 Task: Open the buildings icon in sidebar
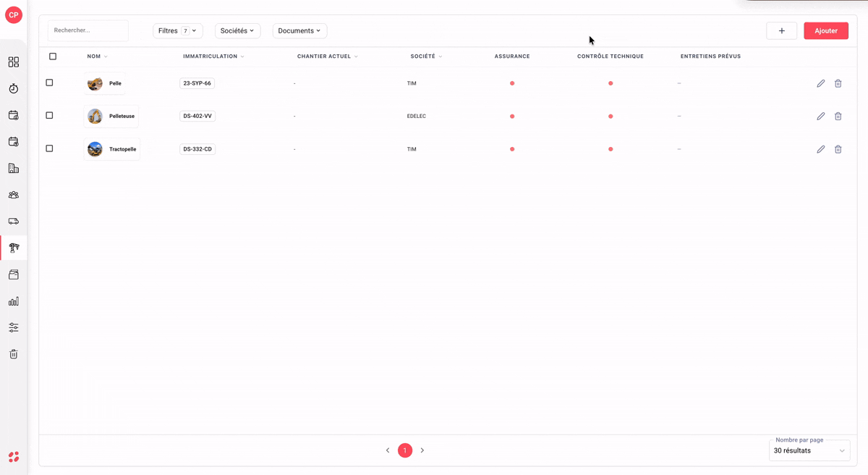tap(14, 168)
